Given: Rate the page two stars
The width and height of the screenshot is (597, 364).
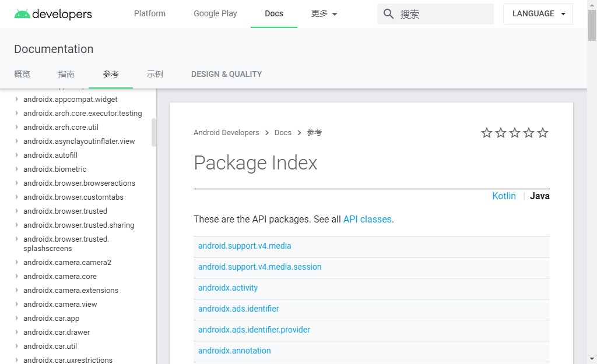Looking at the screenshot, I should coord(501,133).
